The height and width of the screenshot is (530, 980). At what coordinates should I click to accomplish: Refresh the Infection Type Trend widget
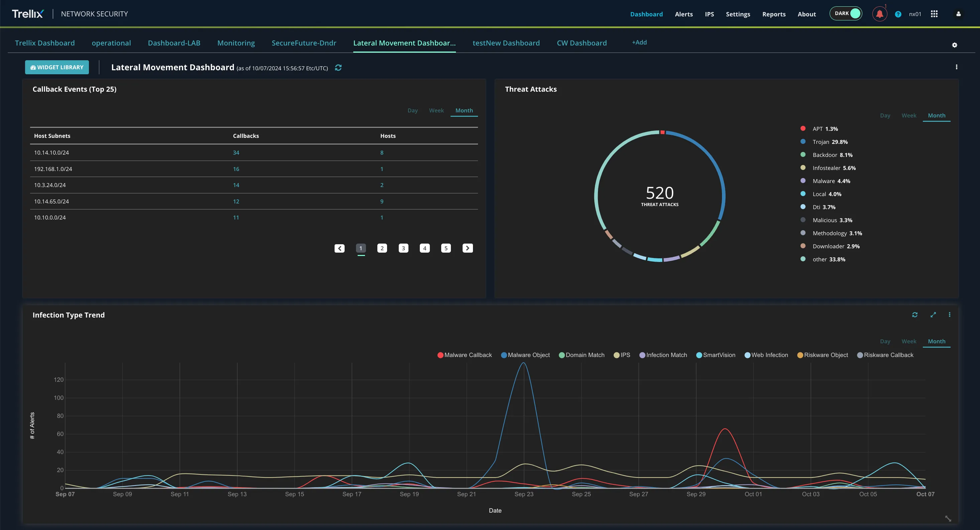[x=914, y=315]
